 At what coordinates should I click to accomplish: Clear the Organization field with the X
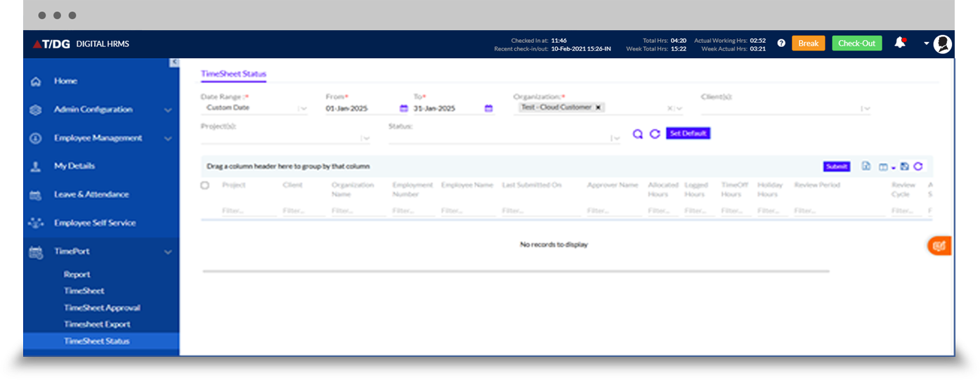pyautogui.click(x=669, y=108)
